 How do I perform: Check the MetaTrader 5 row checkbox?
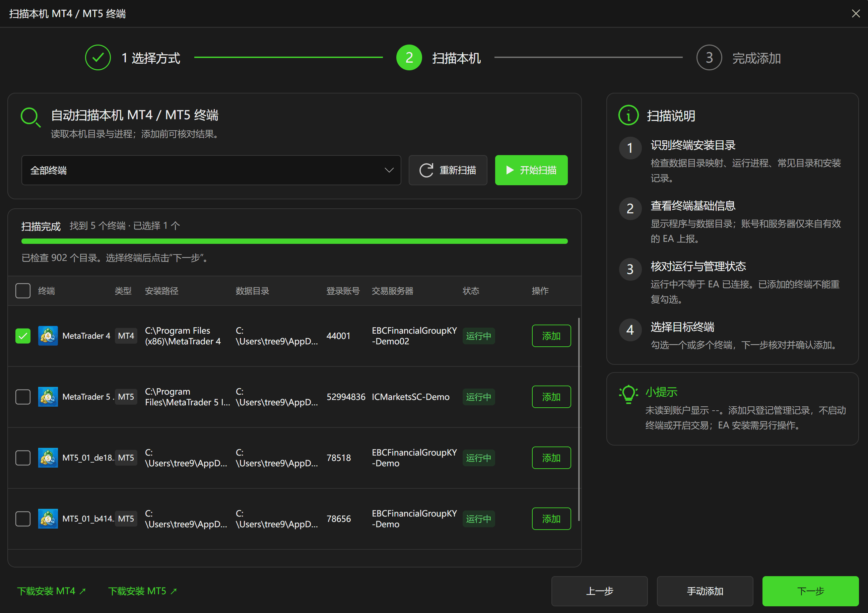pos(23,397)
